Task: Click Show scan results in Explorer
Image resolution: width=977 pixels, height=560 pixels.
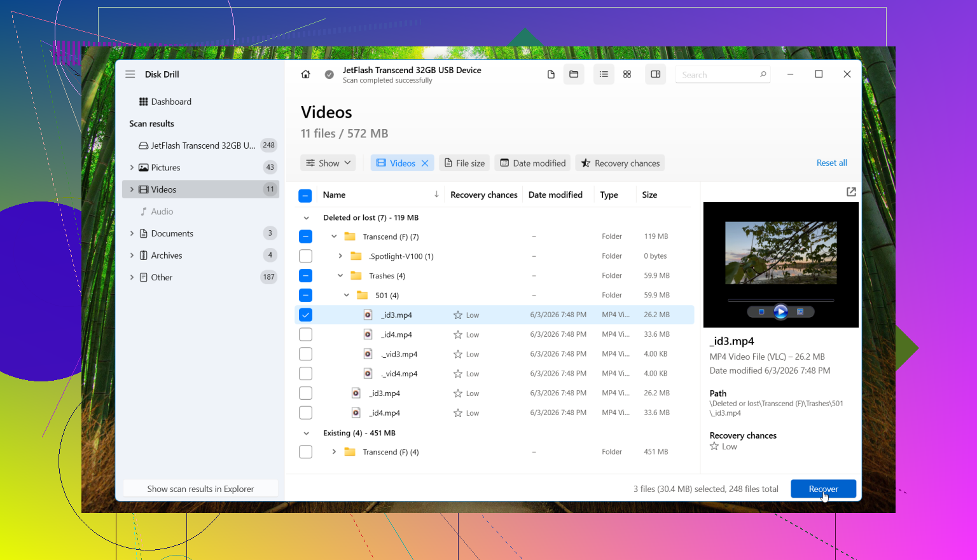Action: (200, 489)
